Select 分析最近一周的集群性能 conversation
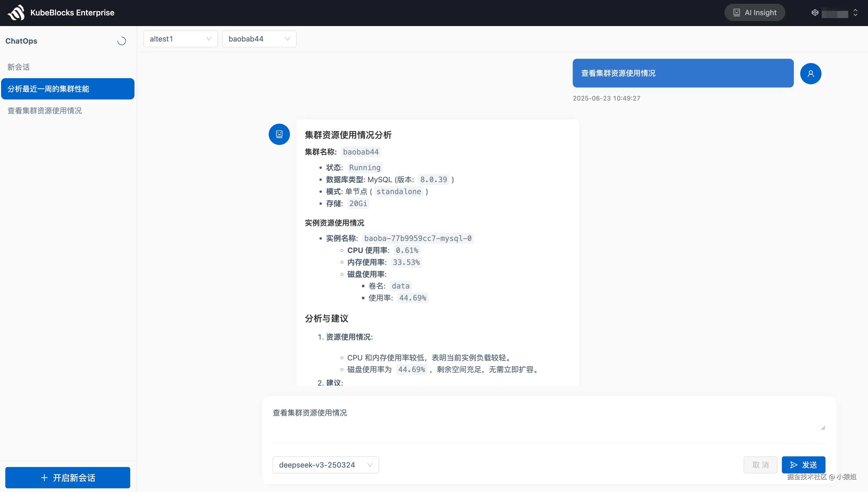This screenshot has width=868, height=492. (68, 89)
